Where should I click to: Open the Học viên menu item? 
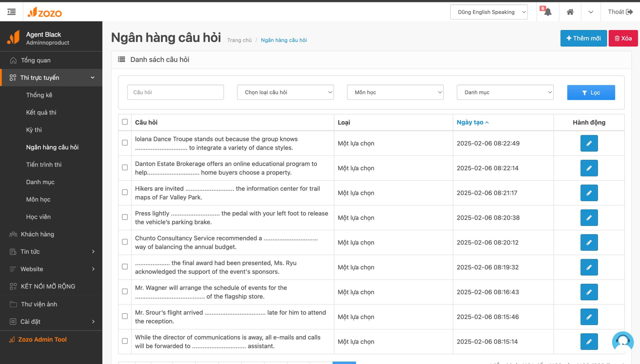click(x=39, y=217)
